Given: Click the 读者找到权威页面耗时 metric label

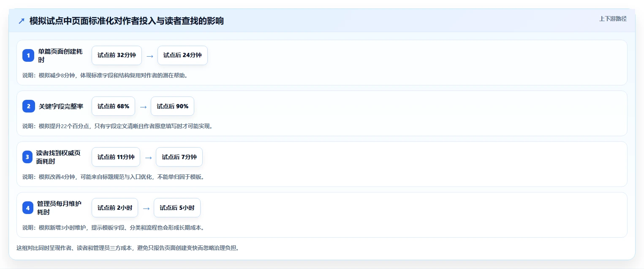Looking at the screenshot, I should pos(58,157).
